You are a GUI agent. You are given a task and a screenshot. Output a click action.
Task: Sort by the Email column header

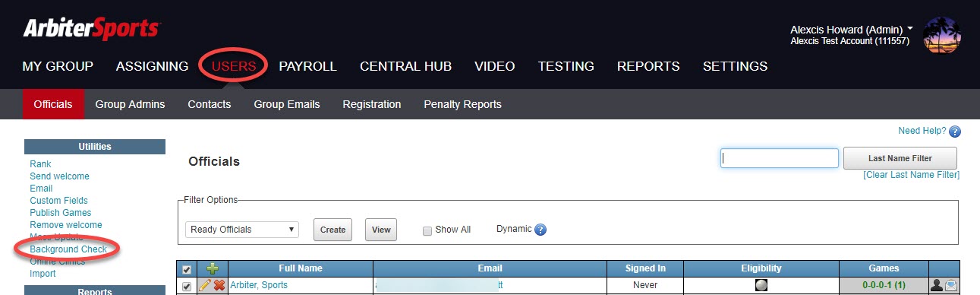click(x=490, y=268)
